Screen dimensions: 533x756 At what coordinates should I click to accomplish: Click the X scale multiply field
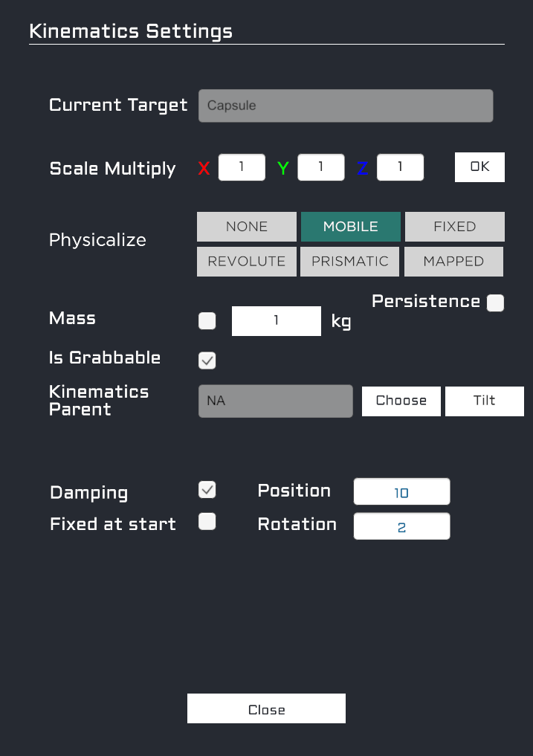point(242,167)
